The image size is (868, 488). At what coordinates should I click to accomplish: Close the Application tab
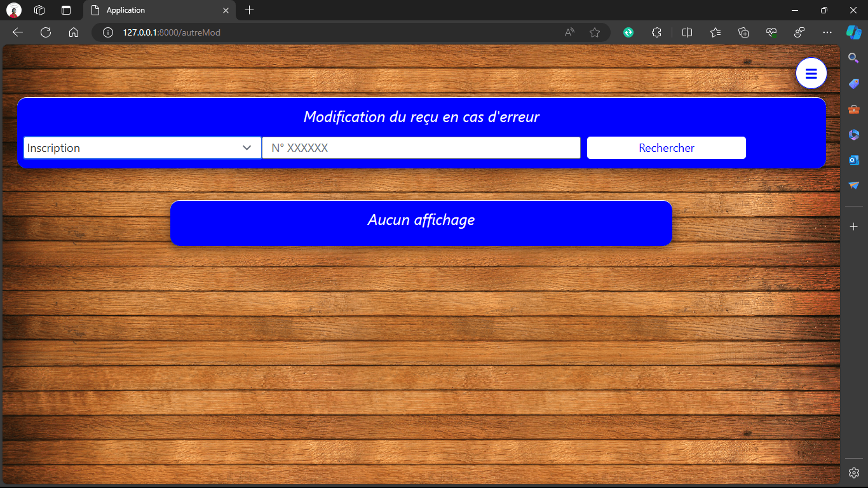[226, 10]
